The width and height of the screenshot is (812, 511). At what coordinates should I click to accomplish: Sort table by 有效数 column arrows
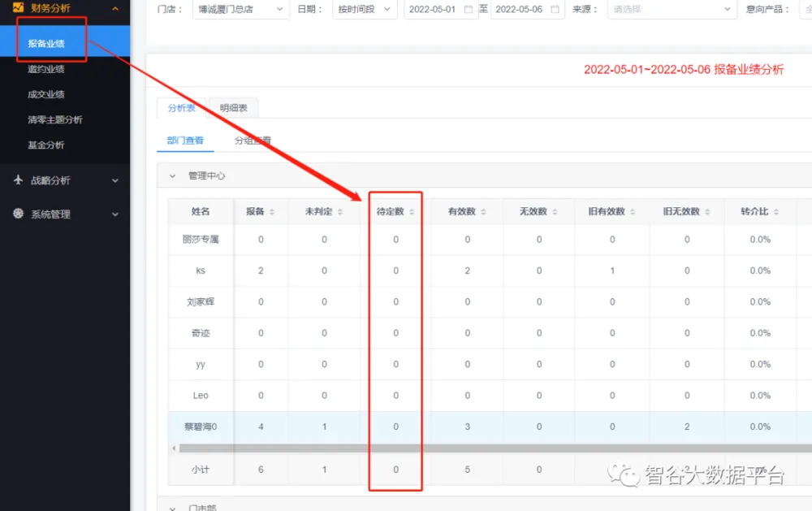tap(483, 212)
